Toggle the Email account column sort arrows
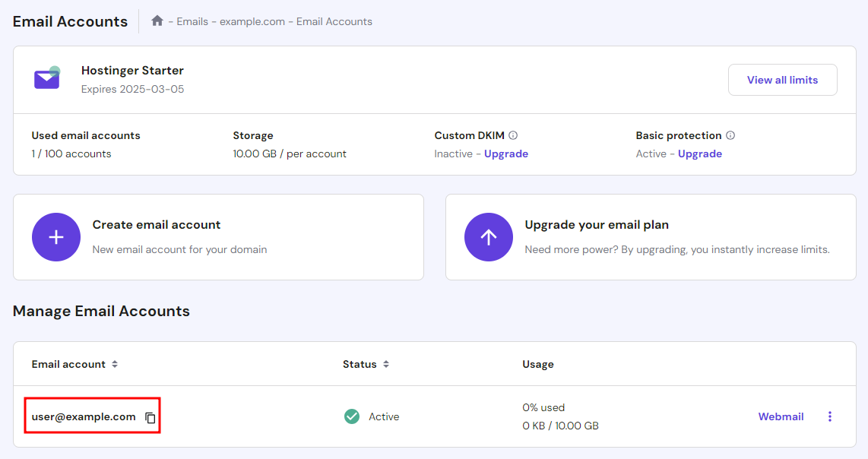 114,364
